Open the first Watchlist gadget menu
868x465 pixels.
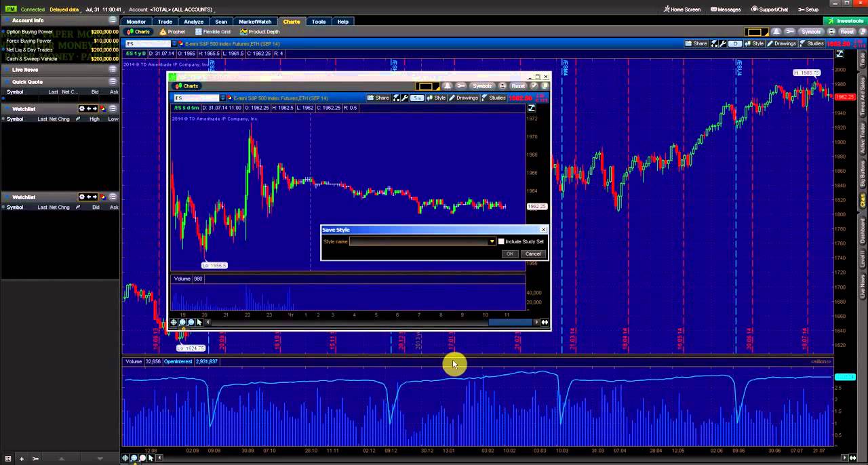(x=113, y=108)
